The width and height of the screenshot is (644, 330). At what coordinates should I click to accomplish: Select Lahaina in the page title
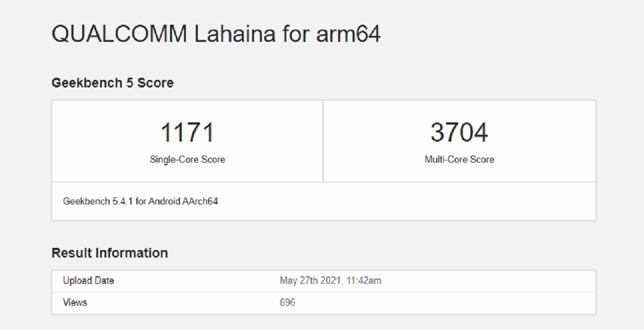click(x=236, y=34)
